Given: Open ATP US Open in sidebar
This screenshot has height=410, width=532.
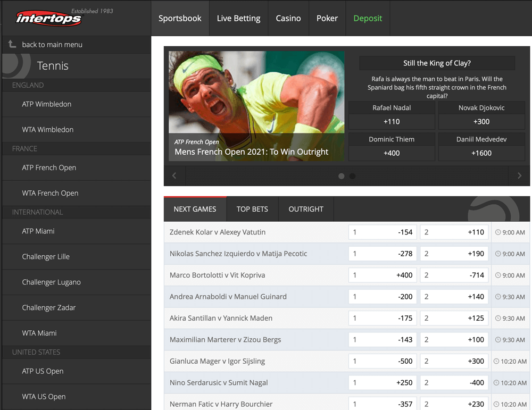Looking at the screenshot, I should [76, 371].
